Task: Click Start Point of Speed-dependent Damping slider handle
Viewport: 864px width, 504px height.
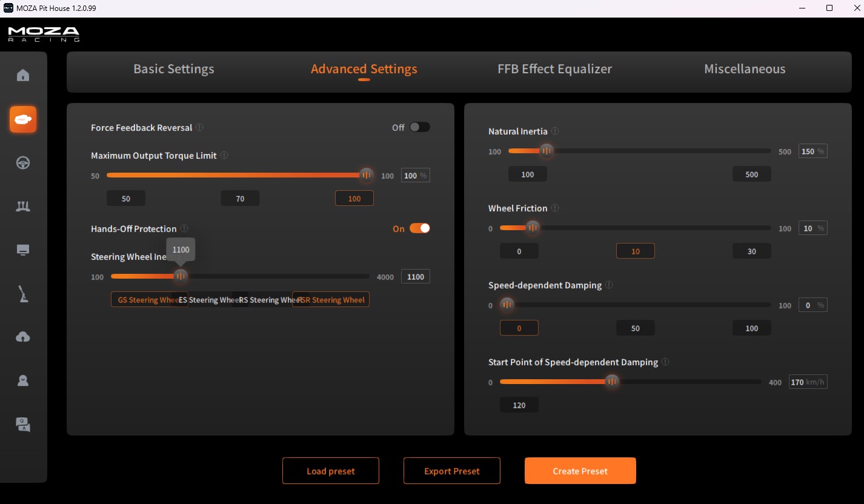Action: click(612, 382)
